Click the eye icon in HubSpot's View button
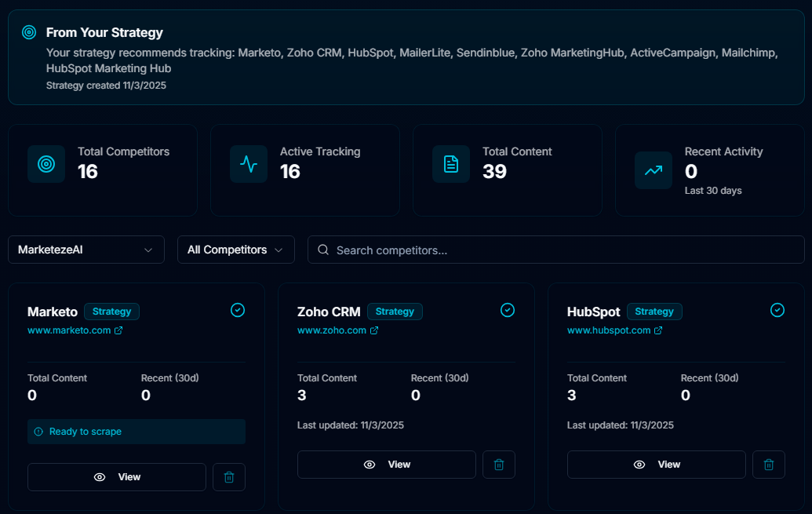The image size is (812, 514). [x=641, y=465]
